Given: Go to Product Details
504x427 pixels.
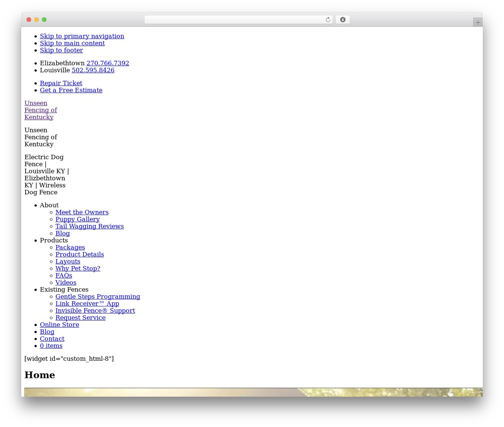Looking at the screenshot, I should (80, 255).
